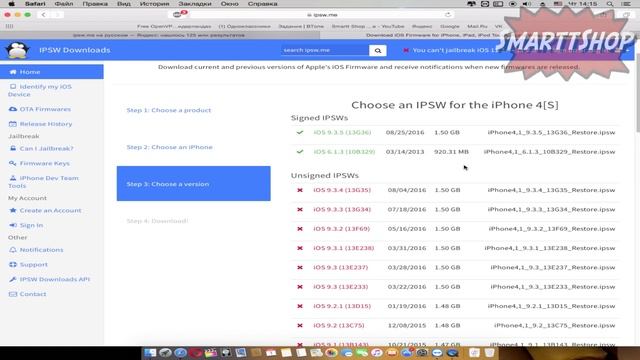The height and width of the screenshot is (360, 640).
Task: Open IPSW Downloads API page
Action: tap(49, 279)
